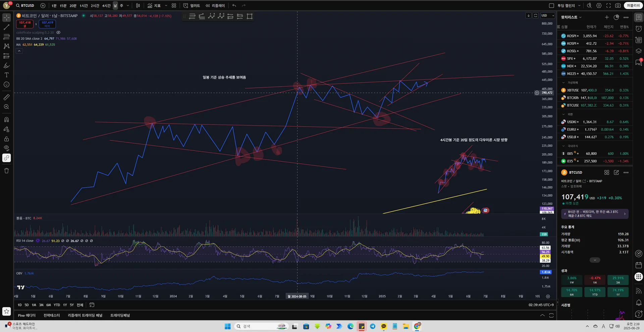Select the brush drawing tool
Image resolution: width=644 pixels, height=332 pixels.
tap(6, 65)
